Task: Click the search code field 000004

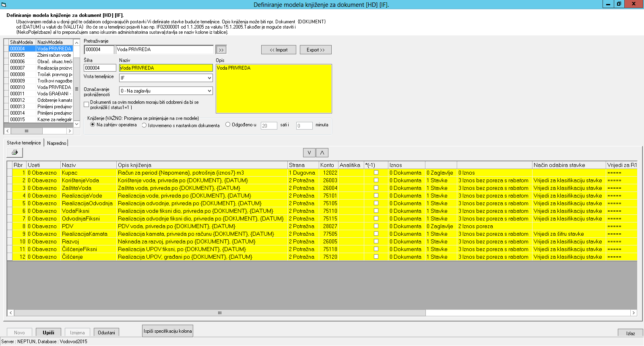Action: click(x=99, y=49)
